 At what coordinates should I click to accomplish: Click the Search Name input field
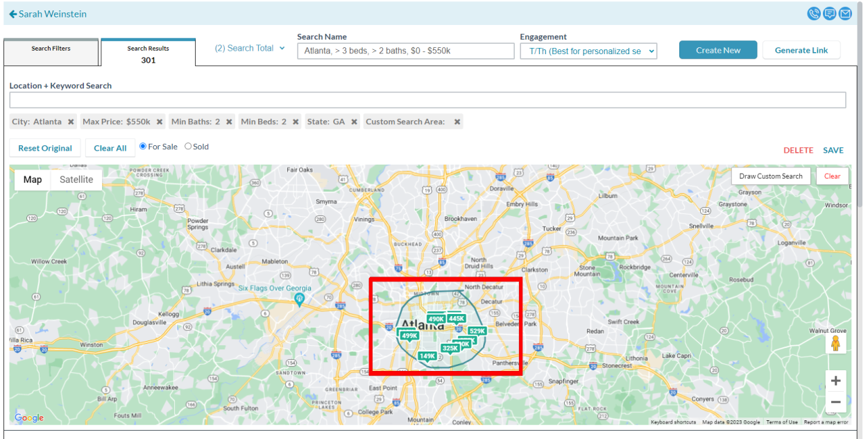coord(406,51)
